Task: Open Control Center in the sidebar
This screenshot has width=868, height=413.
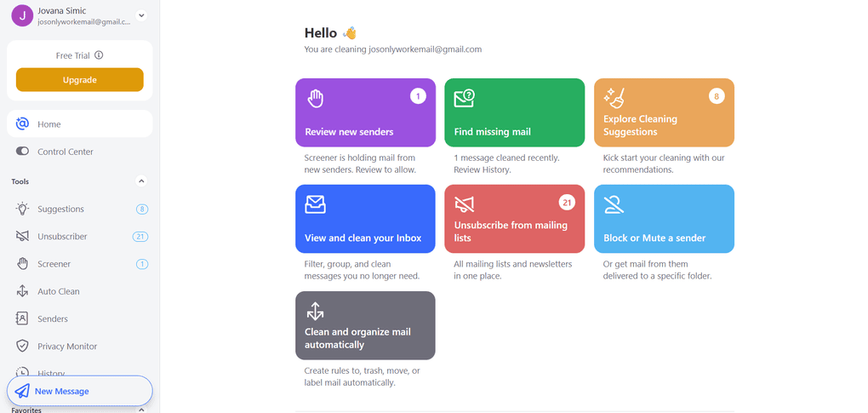Action: pos(80,151)
